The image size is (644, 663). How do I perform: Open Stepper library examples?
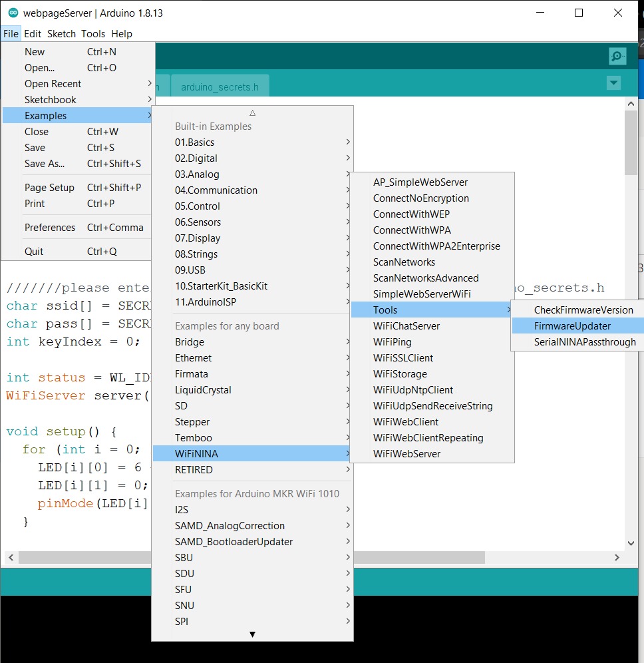pyautogui.click(x=252, y=422)
